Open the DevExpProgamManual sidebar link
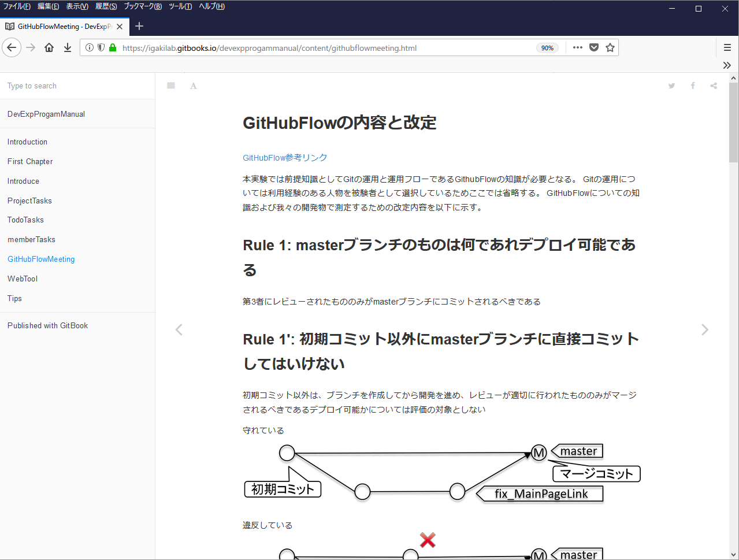This screenshot has width=739, height=560. tap(46, 114)
